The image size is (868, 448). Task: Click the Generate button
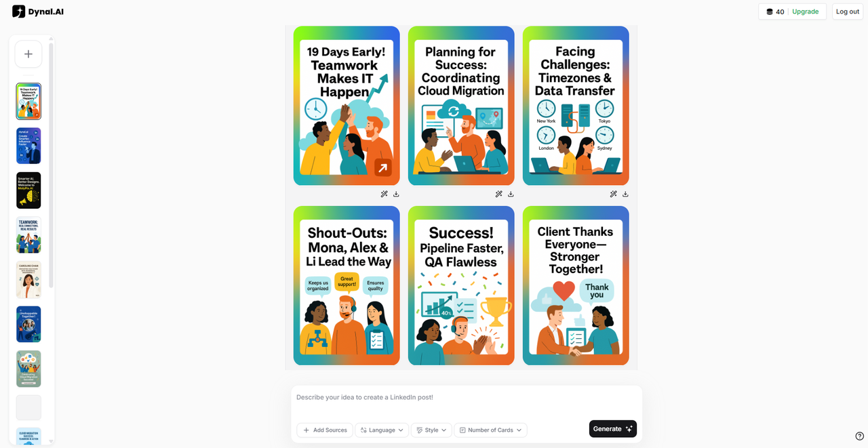click(613, 428)
